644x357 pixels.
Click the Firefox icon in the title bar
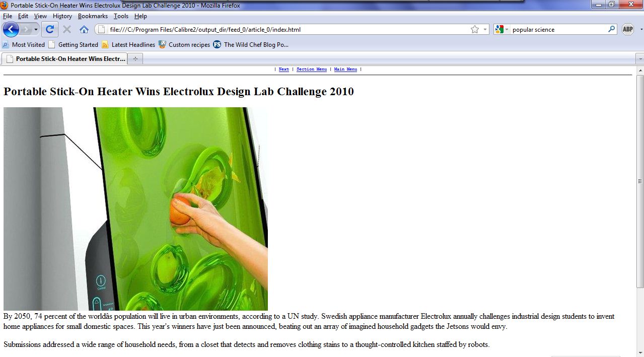point(5,5)
